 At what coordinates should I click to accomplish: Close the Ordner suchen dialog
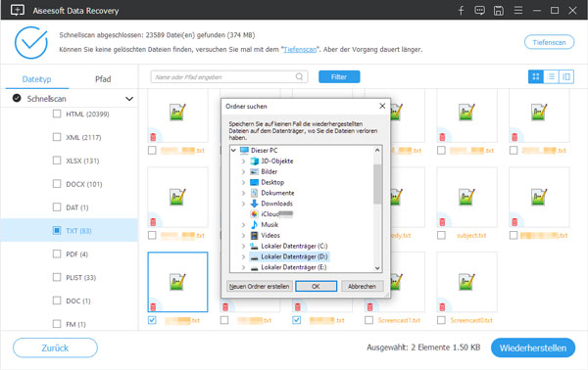pyautogui.click(x=382, y=106)
